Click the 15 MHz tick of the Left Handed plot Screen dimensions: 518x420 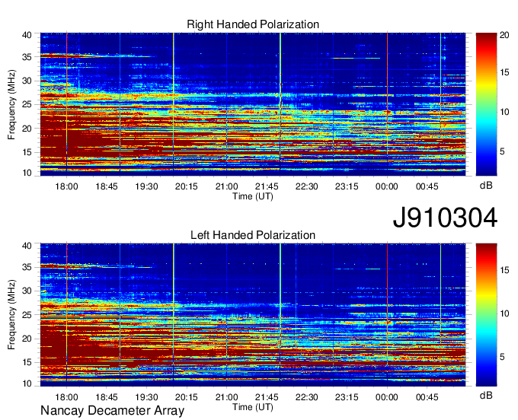[27, 363]
